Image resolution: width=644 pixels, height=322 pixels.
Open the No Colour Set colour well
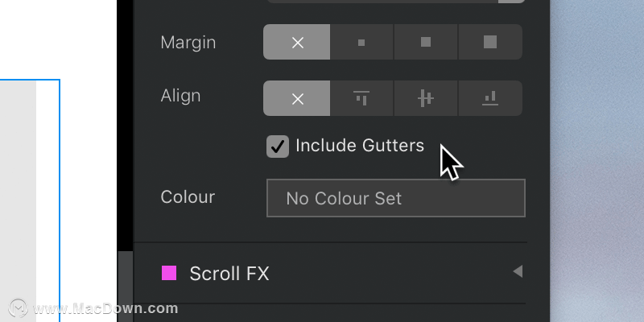[396, 198]
